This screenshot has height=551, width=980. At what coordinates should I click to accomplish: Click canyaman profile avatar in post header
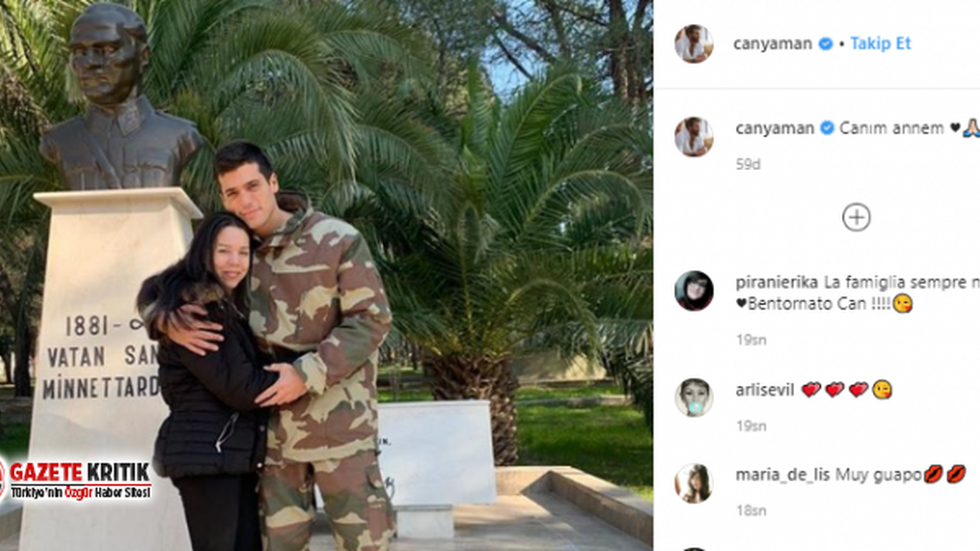pos(694,44)
